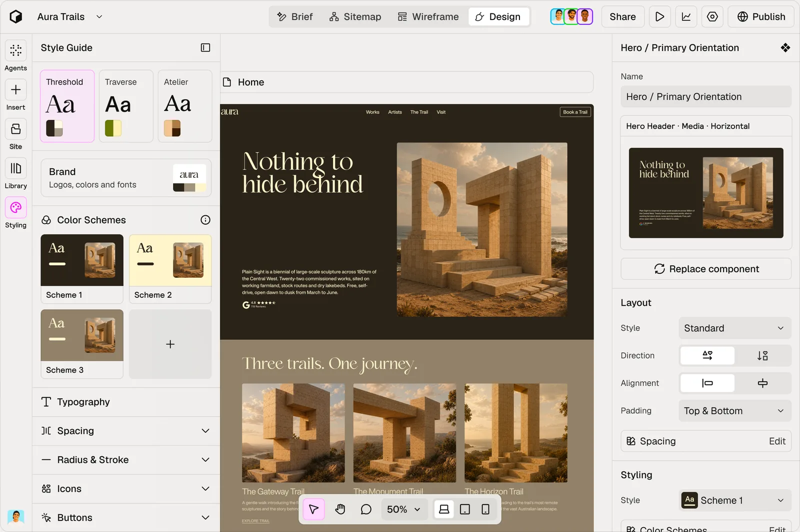Switch to the Wireframe tab
Screen dimensions: 800x532
point(428,16)
